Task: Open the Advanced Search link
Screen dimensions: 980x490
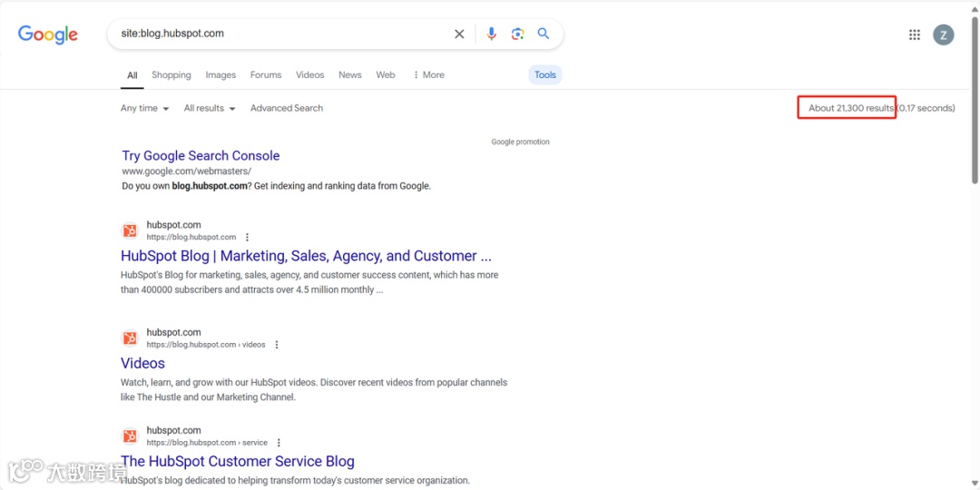Action: 287,108
